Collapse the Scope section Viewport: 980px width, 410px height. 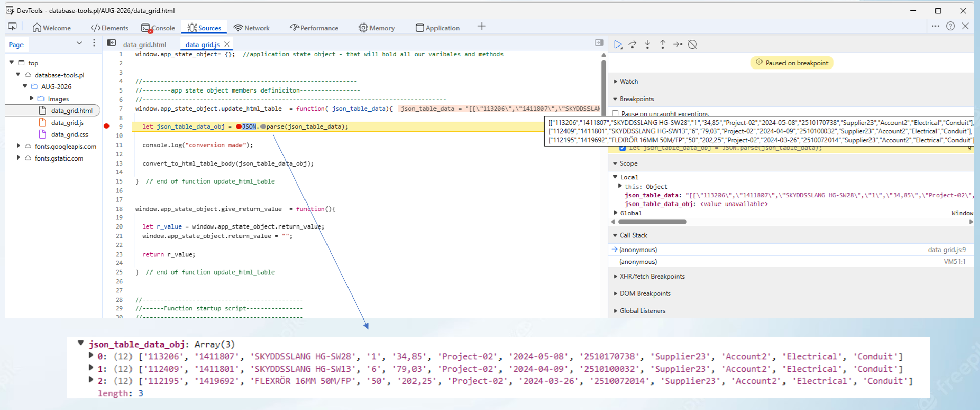pos(616,163)
